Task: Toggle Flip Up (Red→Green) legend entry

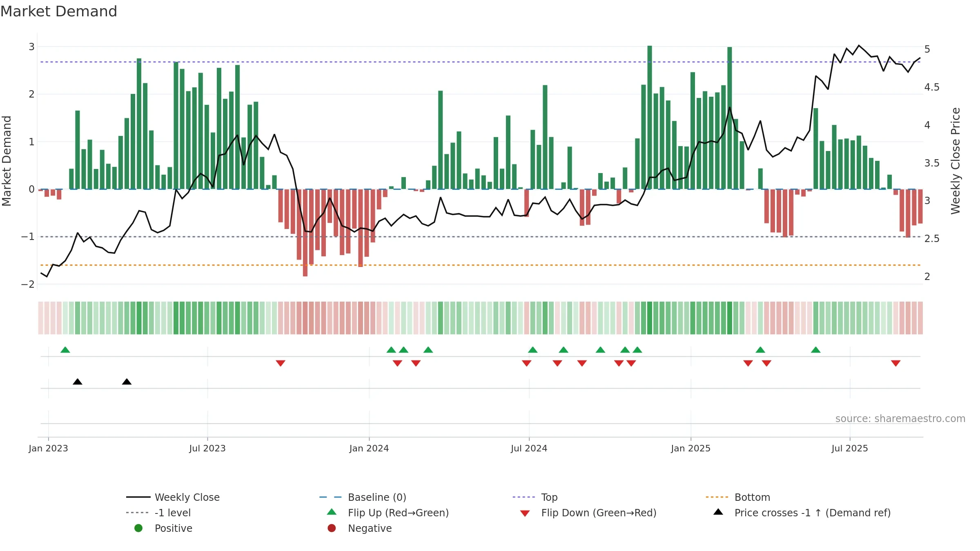Action: click(388, 513)
